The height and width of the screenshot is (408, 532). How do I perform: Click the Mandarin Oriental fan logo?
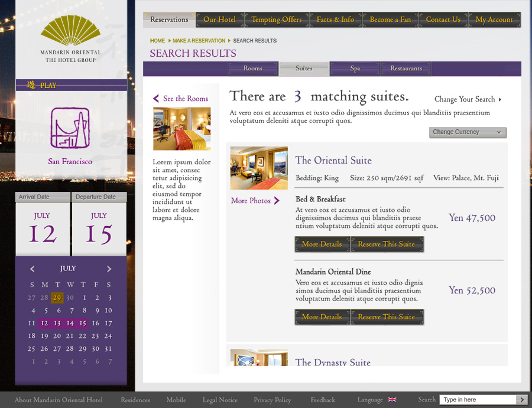(x=70, y=31)
